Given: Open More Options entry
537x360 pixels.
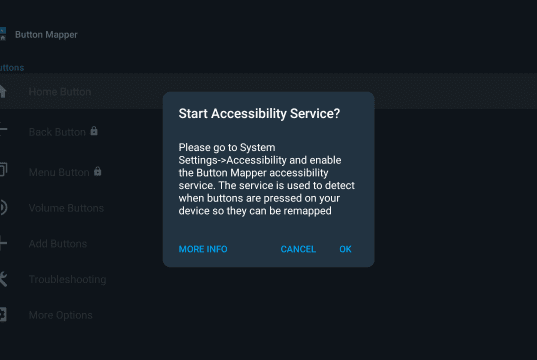Looking at the screenshot, I should tap(61, 315).
